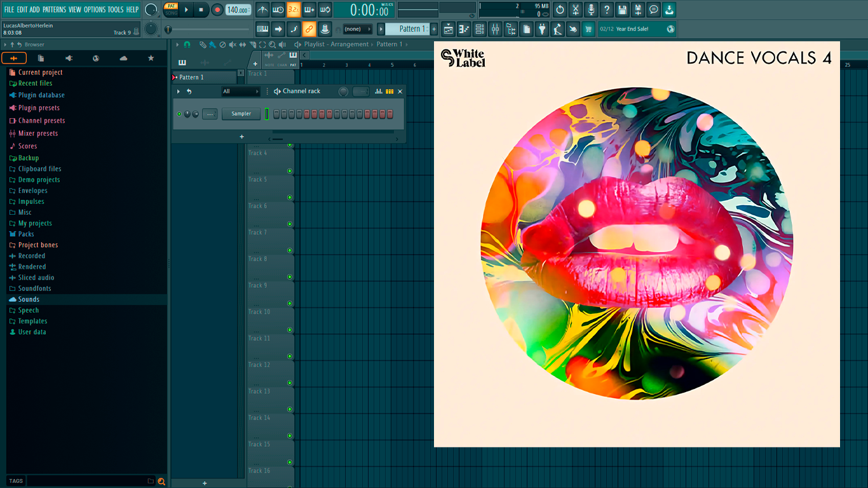Select the playlist Draw pencil tool
The height and width of the screenshot is (488, 868).
tap(202, 44)
